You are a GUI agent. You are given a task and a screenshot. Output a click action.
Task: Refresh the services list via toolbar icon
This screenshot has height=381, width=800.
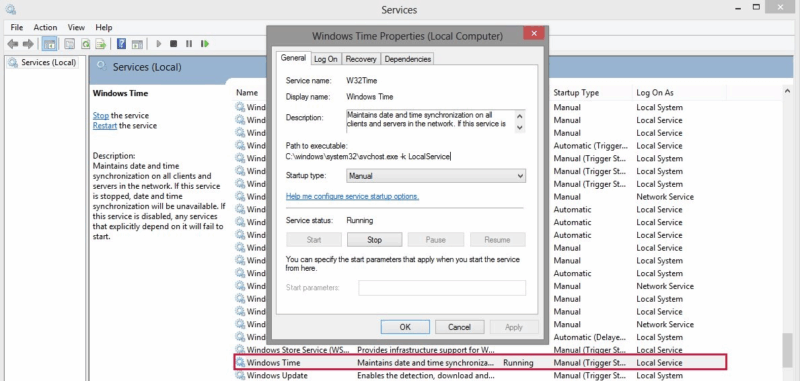pos(86,44)
